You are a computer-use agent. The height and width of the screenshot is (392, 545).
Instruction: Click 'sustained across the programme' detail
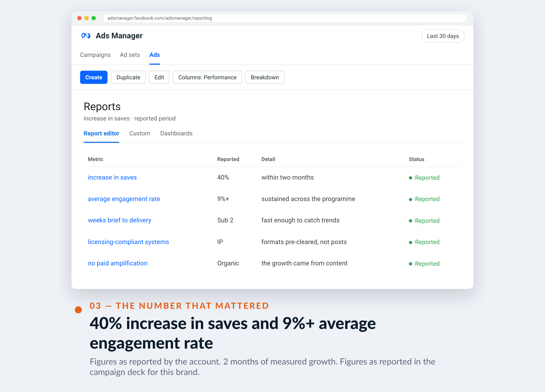pos(308,199)
